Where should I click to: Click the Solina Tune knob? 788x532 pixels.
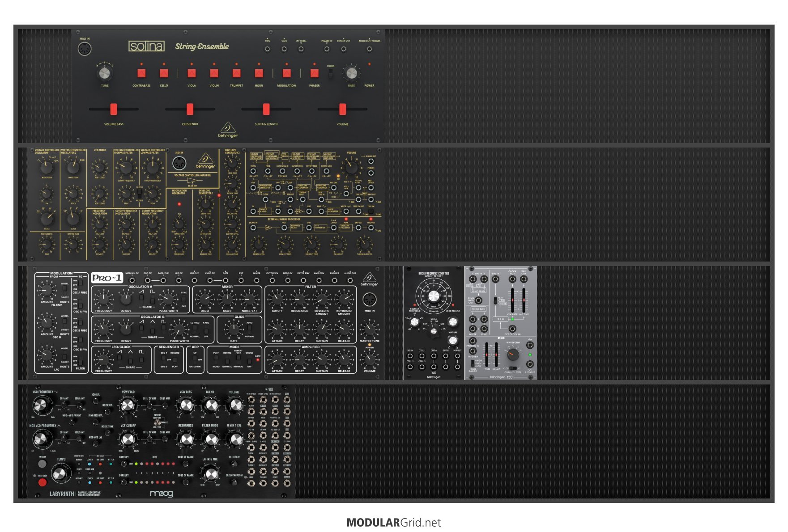pyautogui.click(x=104, y=73)
